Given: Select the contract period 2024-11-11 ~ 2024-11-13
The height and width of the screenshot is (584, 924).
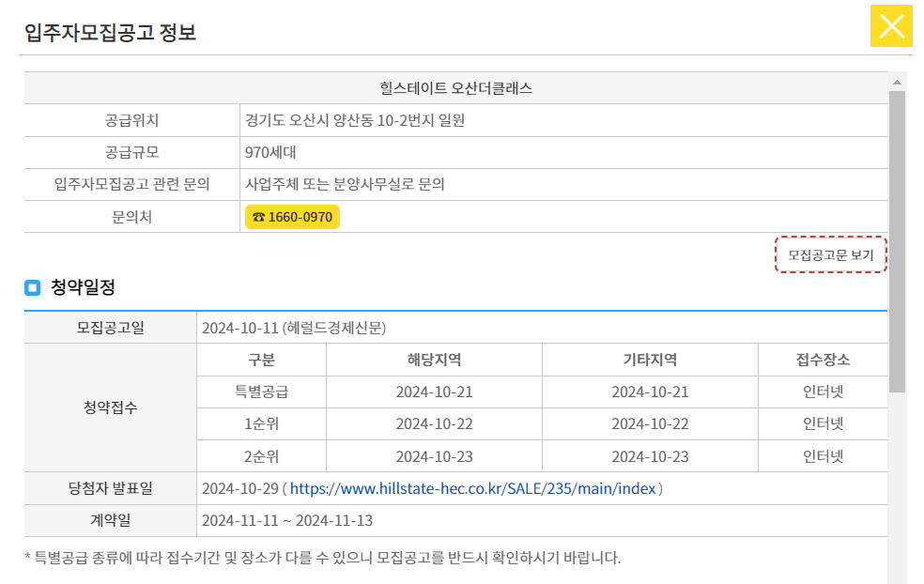Looking at the screenshot, I should pos(287,520).
